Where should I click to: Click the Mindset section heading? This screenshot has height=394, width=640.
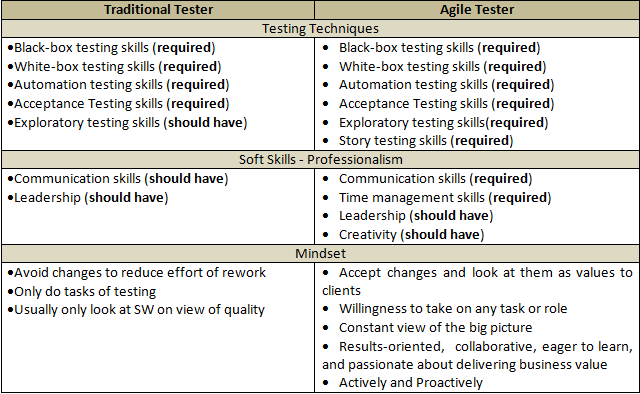(320, 254)
